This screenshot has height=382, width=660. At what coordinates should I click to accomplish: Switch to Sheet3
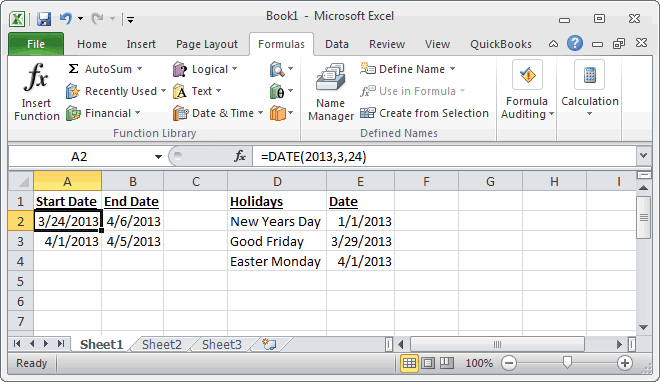222,345
